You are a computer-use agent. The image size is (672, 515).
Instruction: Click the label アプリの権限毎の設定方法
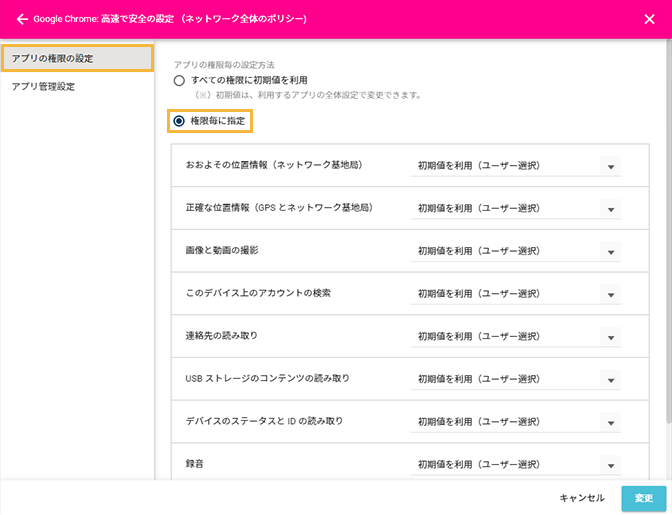[224, 65]
